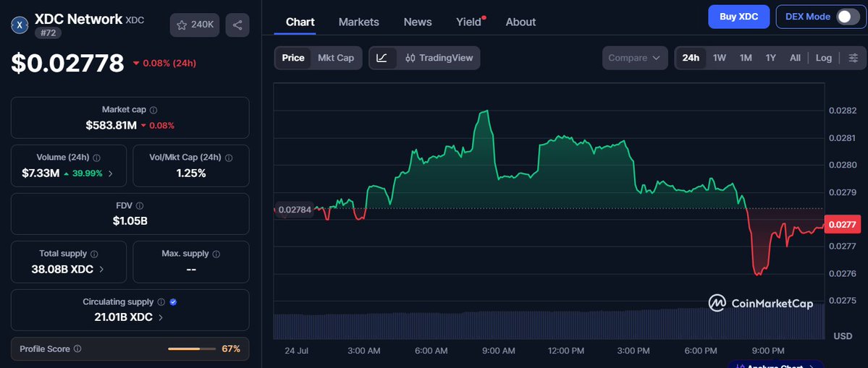
Task: Click the Buy XDC button
Action: pos(739,17)
